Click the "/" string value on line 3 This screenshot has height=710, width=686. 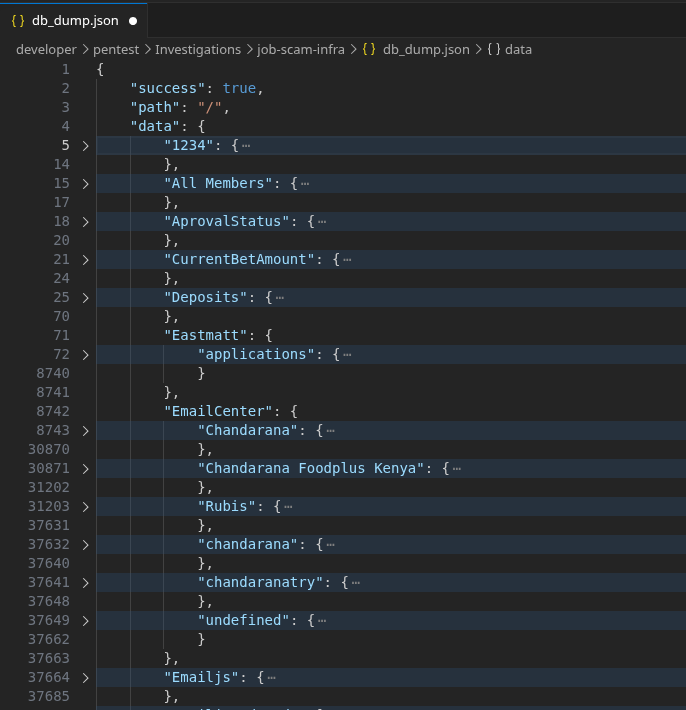click(x=210, y=107)
